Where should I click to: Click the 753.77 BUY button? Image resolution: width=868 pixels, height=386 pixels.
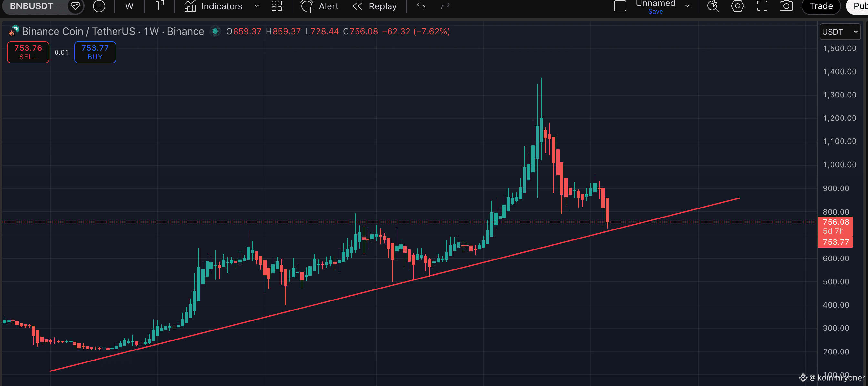pos(95,52)
